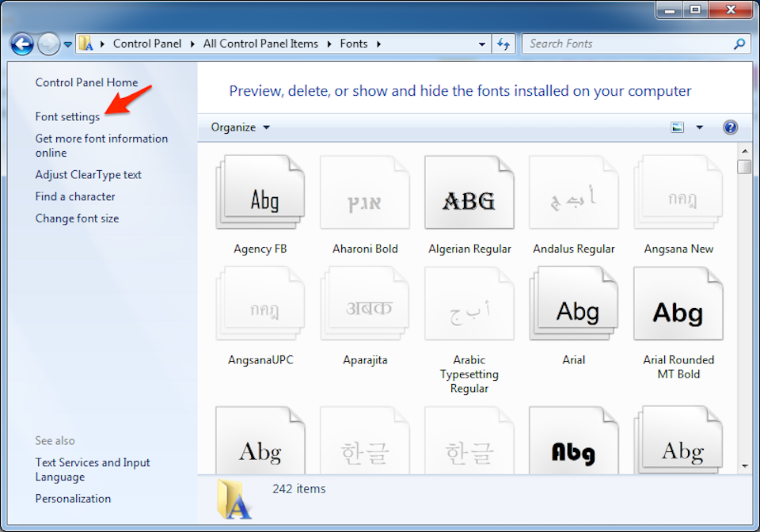
Task: Click the Aharoni Bold label text
Action: [x=365, y=249]
